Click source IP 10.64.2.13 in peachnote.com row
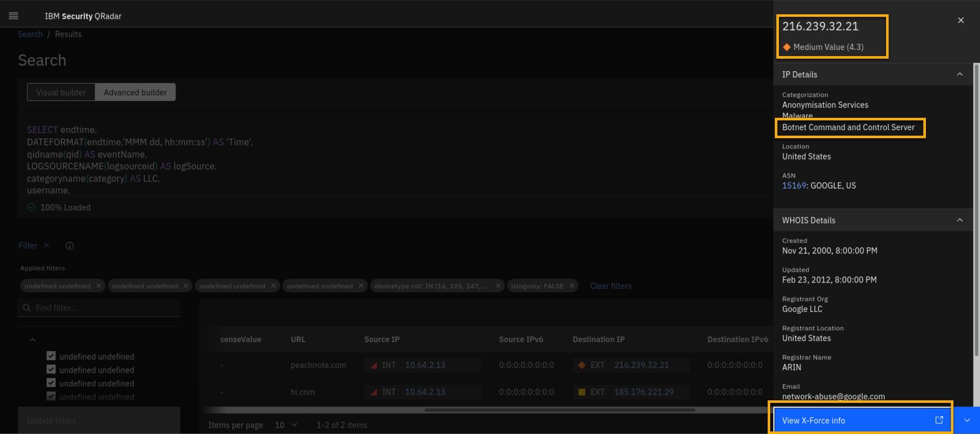 425,365
